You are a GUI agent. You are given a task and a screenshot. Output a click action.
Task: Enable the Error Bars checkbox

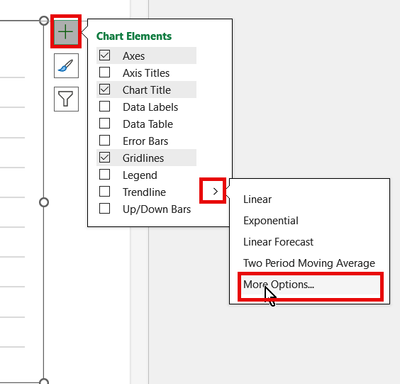click(105, 140)
